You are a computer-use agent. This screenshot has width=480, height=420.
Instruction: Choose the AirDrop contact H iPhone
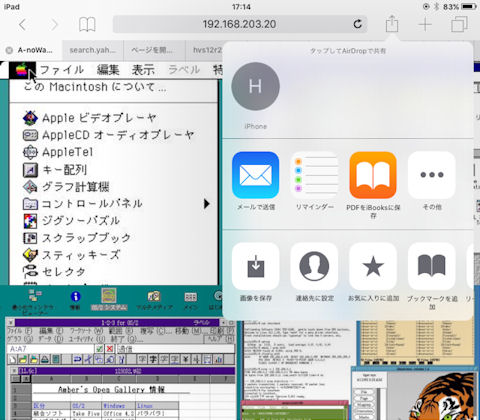click(x=255, y=96)
